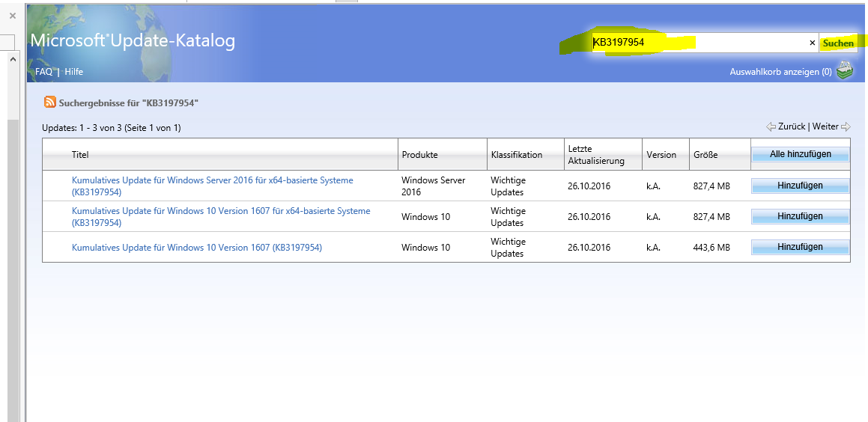
Task: Go back with the Zurück left arrow icon
Action: coord(771,126)
